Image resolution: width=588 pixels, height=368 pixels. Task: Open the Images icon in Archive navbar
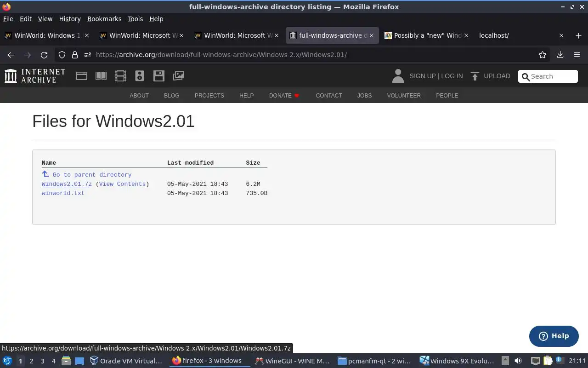(x=178, y=76)
